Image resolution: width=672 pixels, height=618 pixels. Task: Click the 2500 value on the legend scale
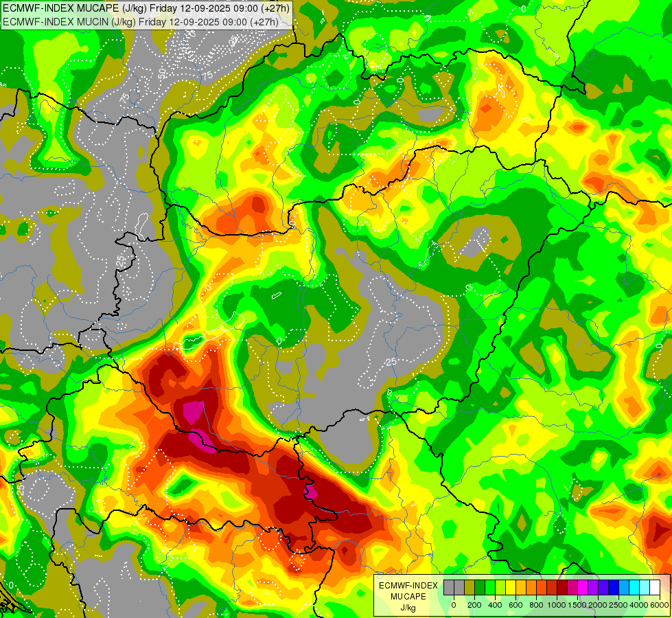618,605
